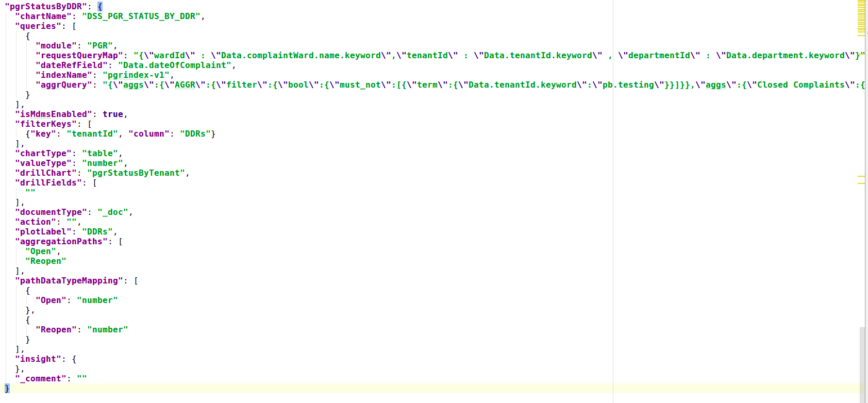Click the yellow warning stripe cluster at top of scrollbar

pyautogui.click(x=861, y=18)
